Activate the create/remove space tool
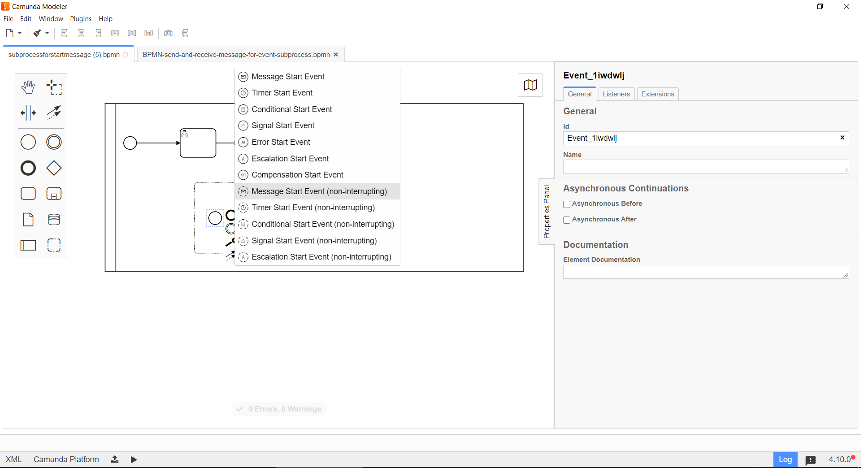 (28, 113)
